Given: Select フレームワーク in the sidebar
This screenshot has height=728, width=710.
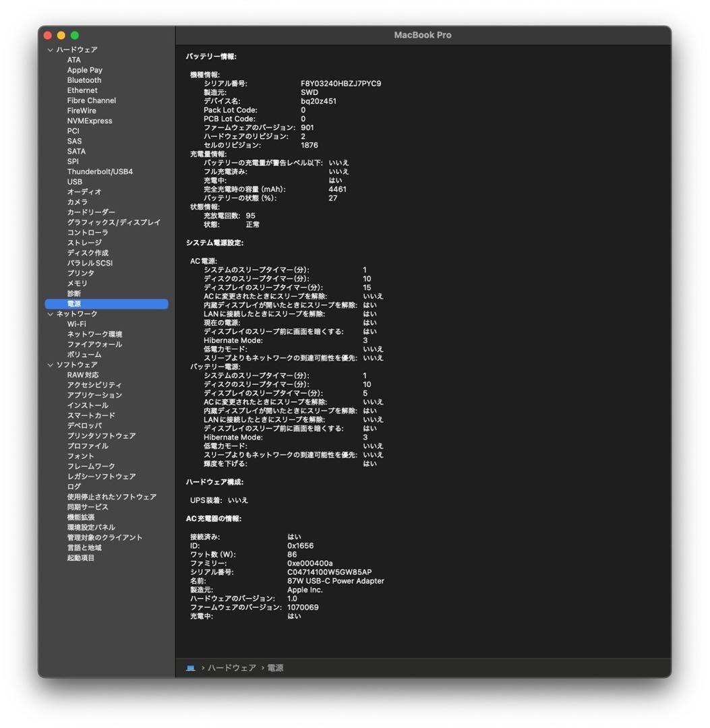Looking at the screenshot, I should [x=91, y=466].
